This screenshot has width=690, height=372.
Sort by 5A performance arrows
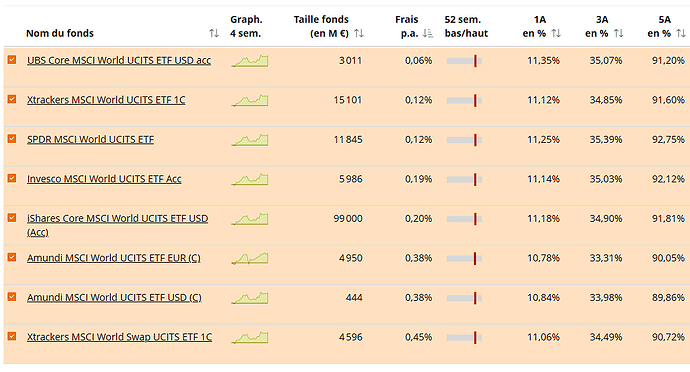(x=681, y=33)
